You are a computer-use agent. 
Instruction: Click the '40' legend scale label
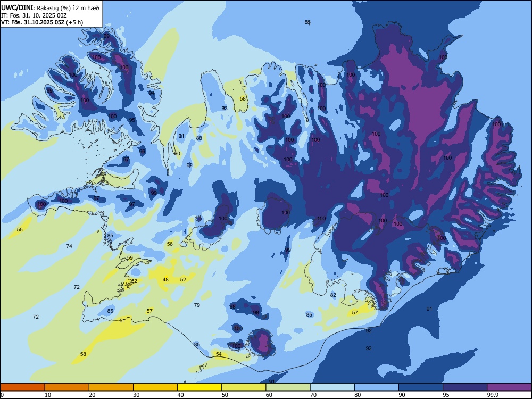(180, 395)
